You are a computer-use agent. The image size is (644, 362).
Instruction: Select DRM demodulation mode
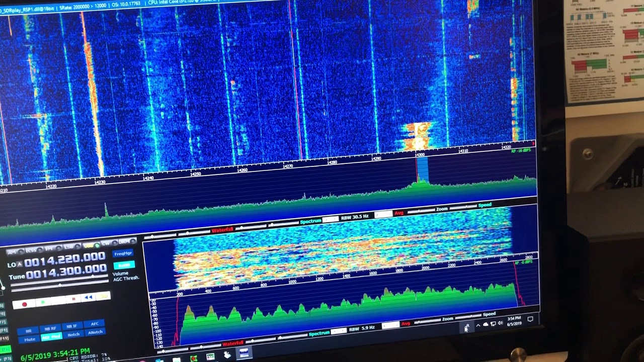(x=128, y=241)
